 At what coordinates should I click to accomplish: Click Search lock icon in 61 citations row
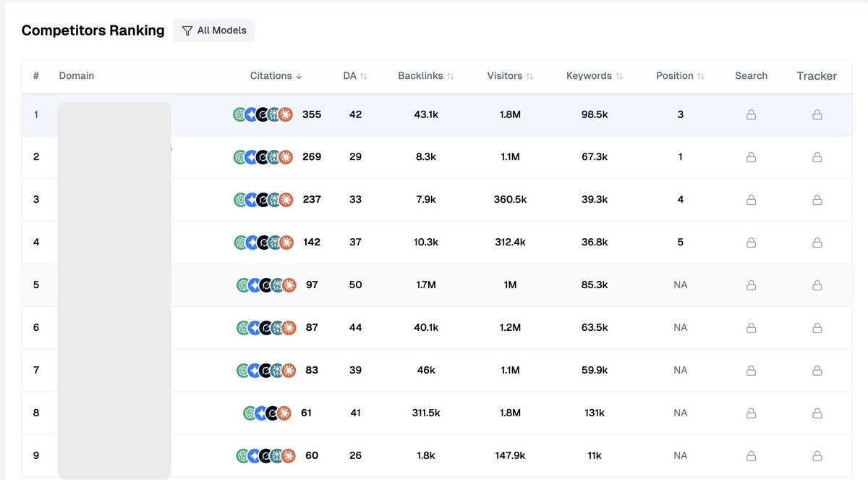pyautogui.click(x=751, y=413)
